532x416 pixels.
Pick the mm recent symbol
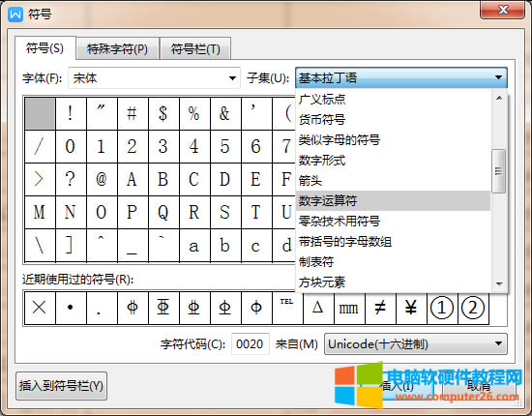click(349, 308)
